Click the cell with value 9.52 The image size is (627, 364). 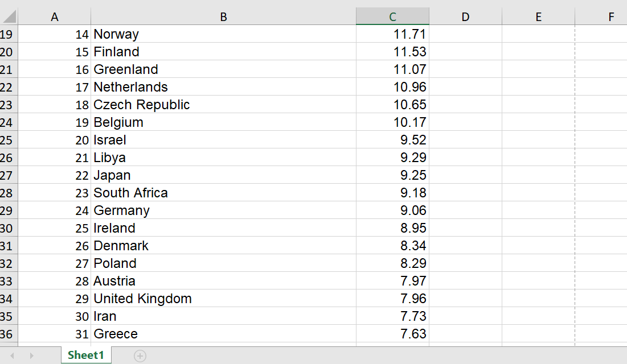tap(392, 139)
